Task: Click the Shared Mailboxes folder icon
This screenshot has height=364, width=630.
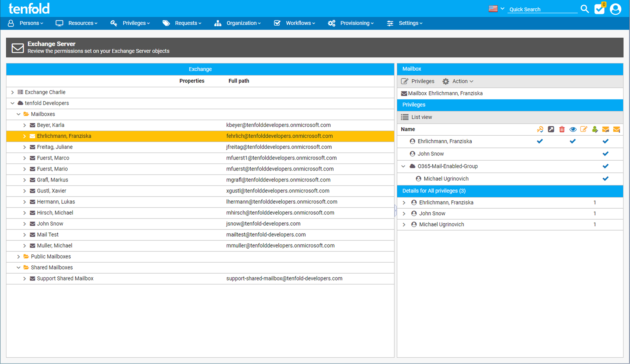Action: pyautogui.click(x=26, y=268)
